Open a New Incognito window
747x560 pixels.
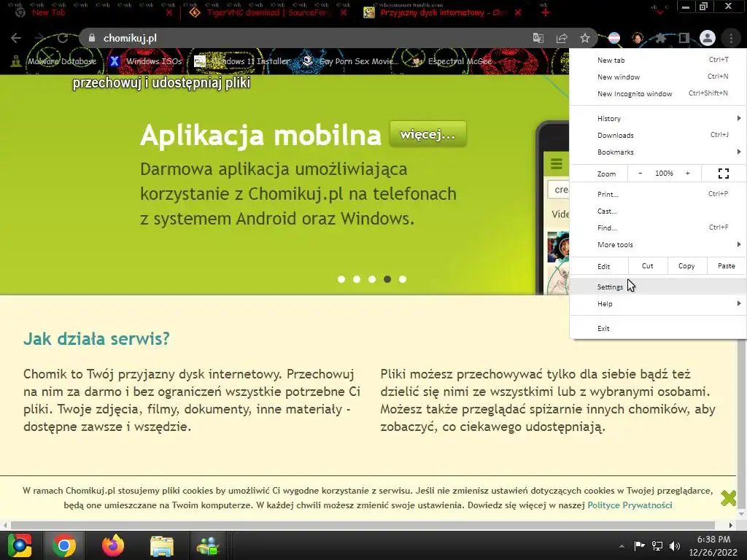[658, 93]
